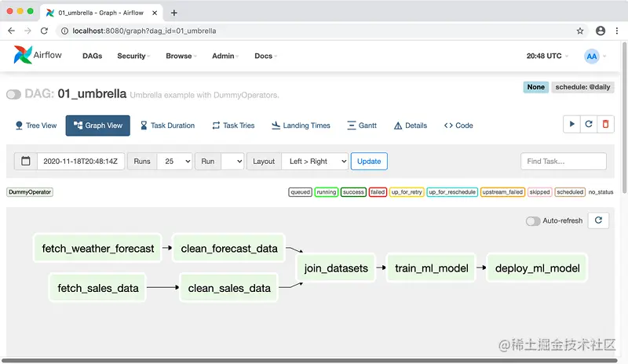Click the calendar icon beside the date field

coord(26,161)
